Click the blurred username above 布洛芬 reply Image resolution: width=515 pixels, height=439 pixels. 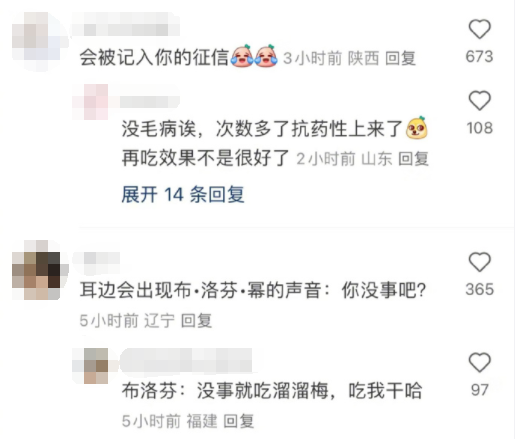click(186, 360)
